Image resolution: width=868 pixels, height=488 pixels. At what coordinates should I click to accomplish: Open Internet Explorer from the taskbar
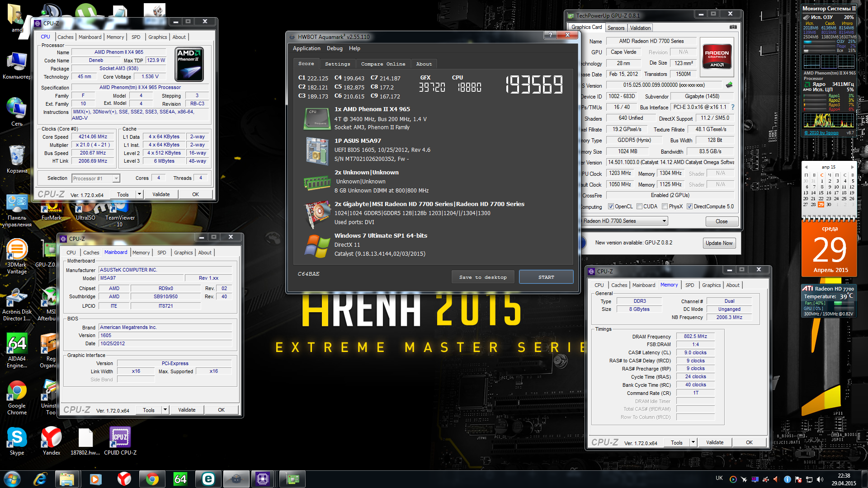(x=40, y=479)
